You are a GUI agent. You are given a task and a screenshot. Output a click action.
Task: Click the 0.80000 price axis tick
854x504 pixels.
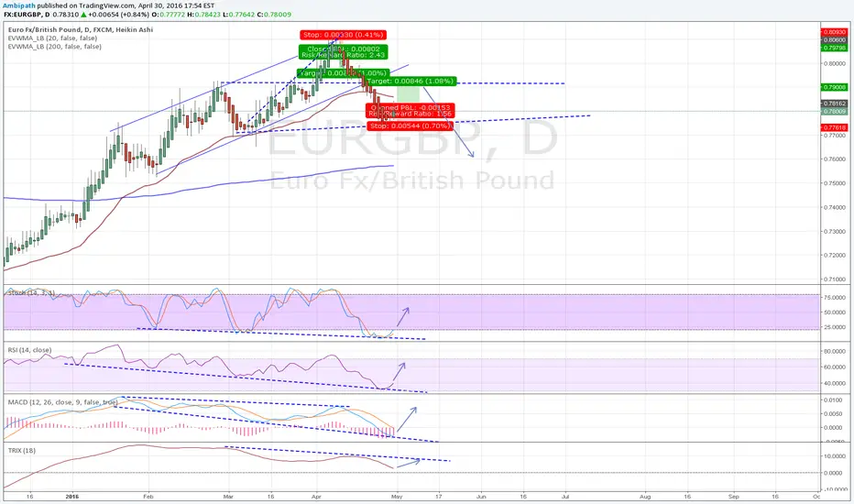click(835, 64)
